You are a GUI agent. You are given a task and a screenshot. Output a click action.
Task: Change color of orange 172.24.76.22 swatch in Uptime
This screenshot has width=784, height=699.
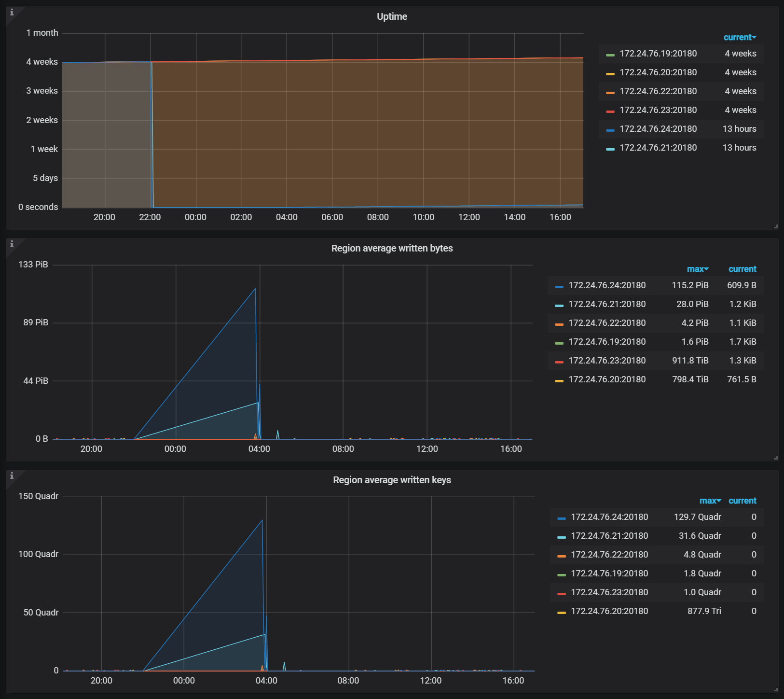tap(610, 93)
